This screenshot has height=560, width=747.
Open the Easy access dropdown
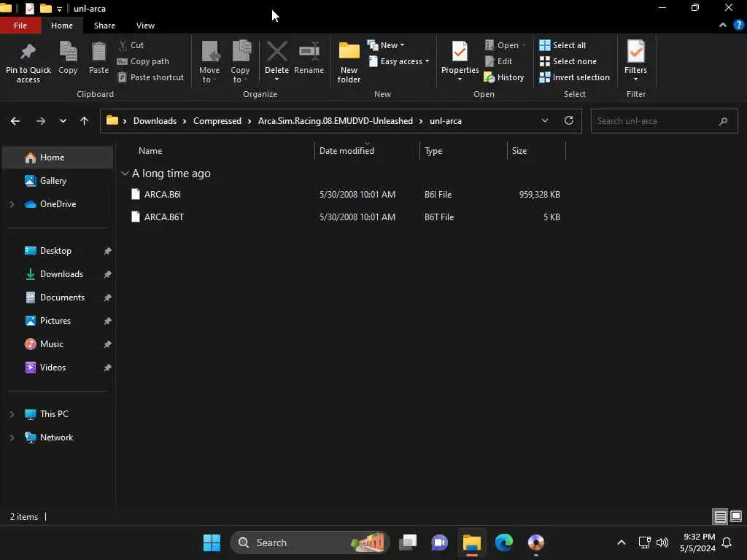[399, 61]
